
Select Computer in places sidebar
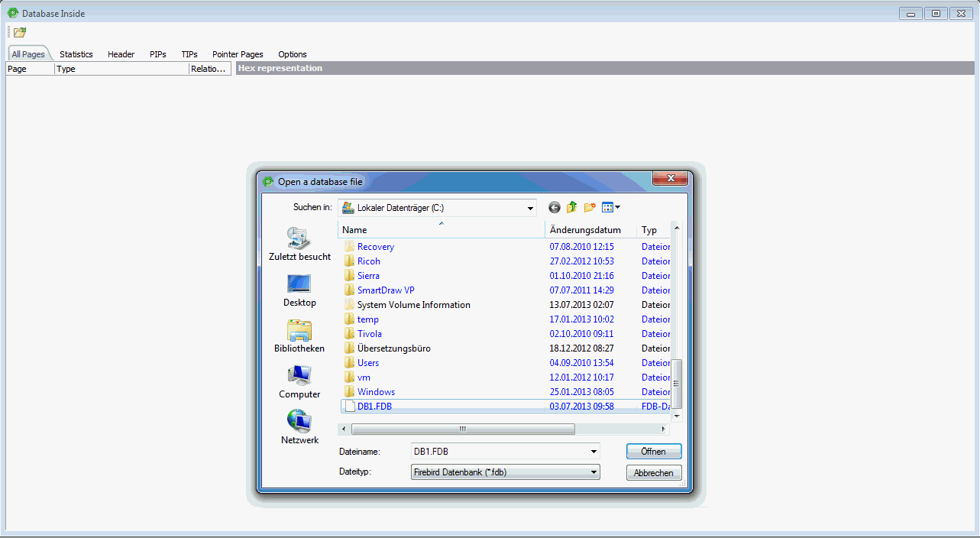pyautogui.click(x=299, y=382)
